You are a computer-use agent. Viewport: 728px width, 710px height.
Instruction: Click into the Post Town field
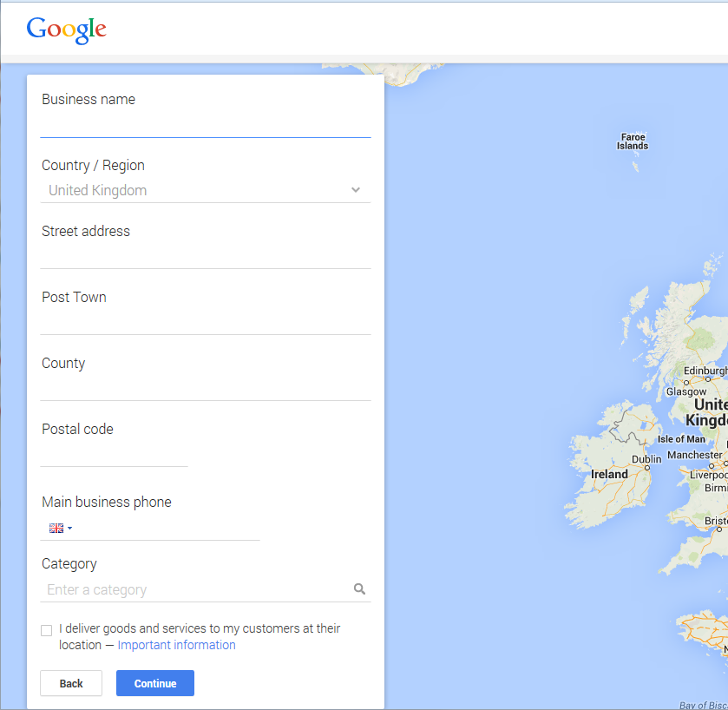coord(205,322)
